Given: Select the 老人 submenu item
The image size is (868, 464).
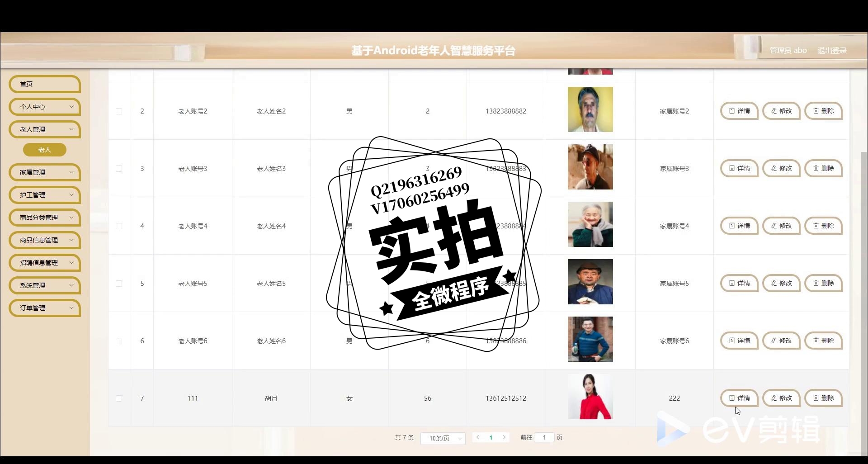Looking at the screenshot, I should click(x=45, y=150).
